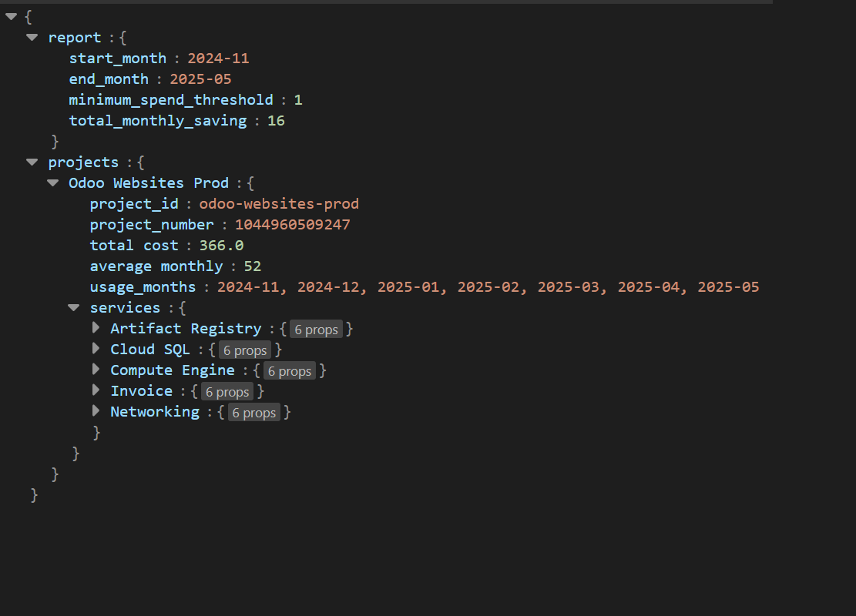Click the Artifact Registry 6 props badge
The image size is (856, 616).
316,330
